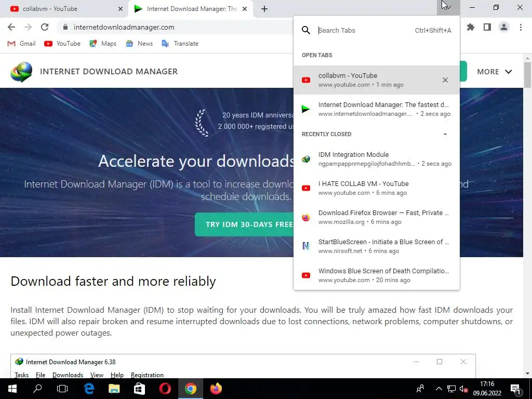Reopen Windows Blue Screen of Death Compilation

[377, 275]
